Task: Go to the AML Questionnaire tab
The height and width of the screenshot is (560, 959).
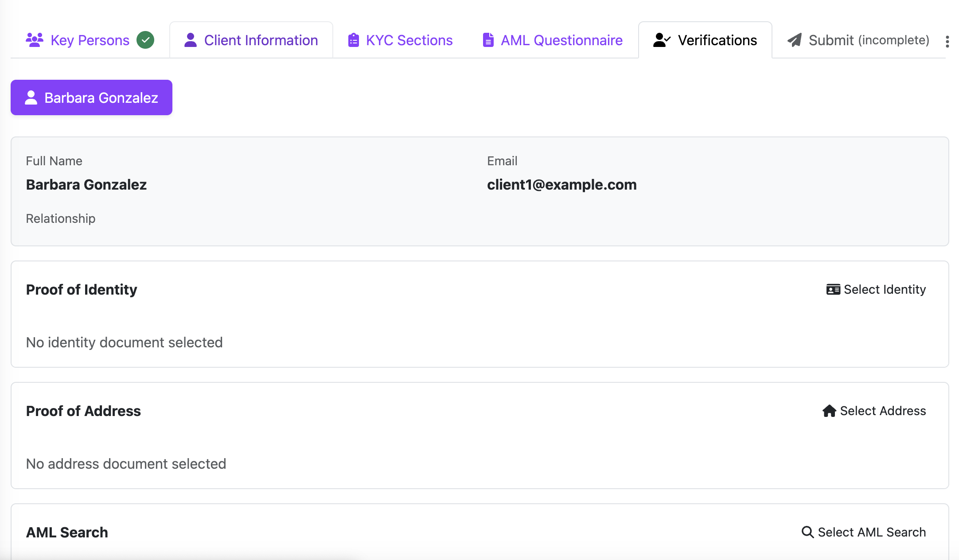Action: [553, 40]
